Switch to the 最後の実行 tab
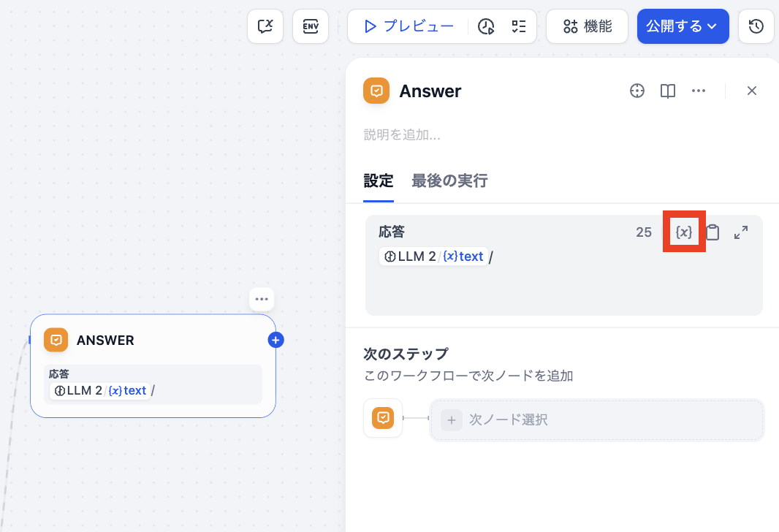779x532 pixels. click(449, 180)
